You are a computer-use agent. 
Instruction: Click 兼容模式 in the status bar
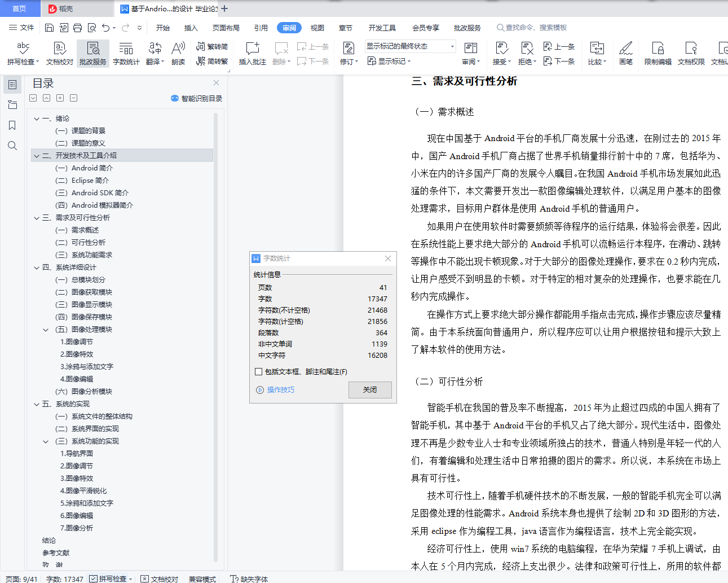click(x=202, y=578)
